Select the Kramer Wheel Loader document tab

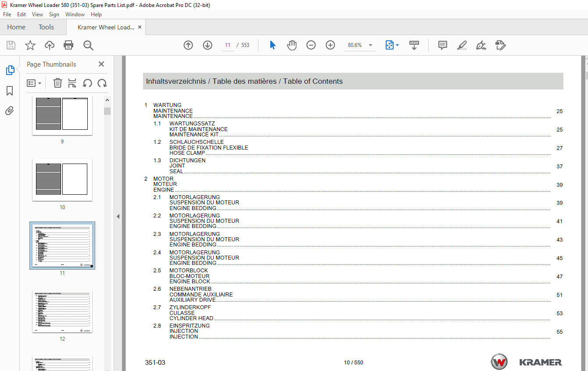coord(106,27)
